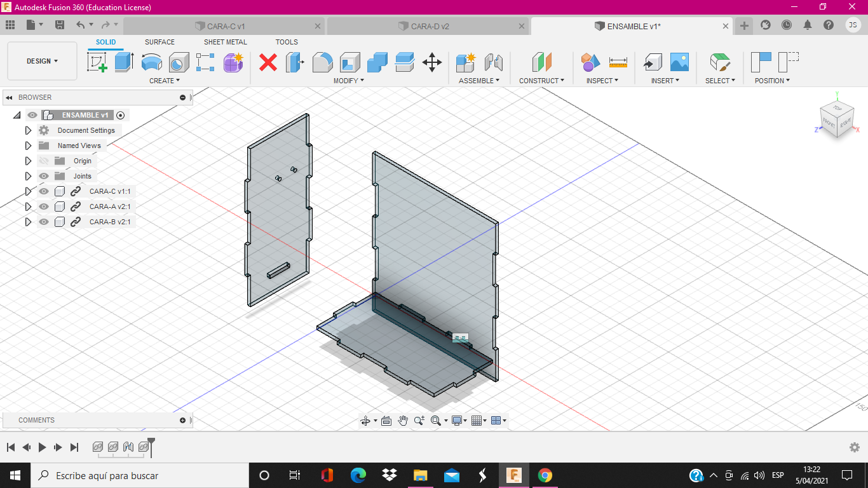Switch to the CARA-C v1 document tab
Image resolution: width=868 pixels, height=488 pixels.
tap(224, 26)
